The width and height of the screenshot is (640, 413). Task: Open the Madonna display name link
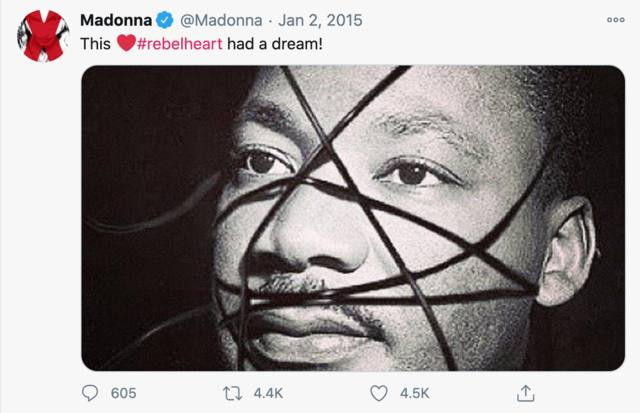pos(116,20)
